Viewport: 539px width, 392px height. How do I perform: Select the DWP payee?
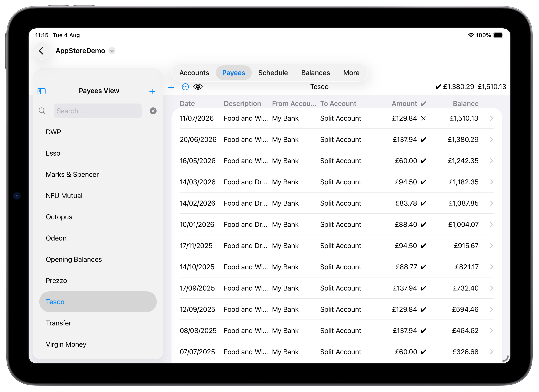(98, 132)
